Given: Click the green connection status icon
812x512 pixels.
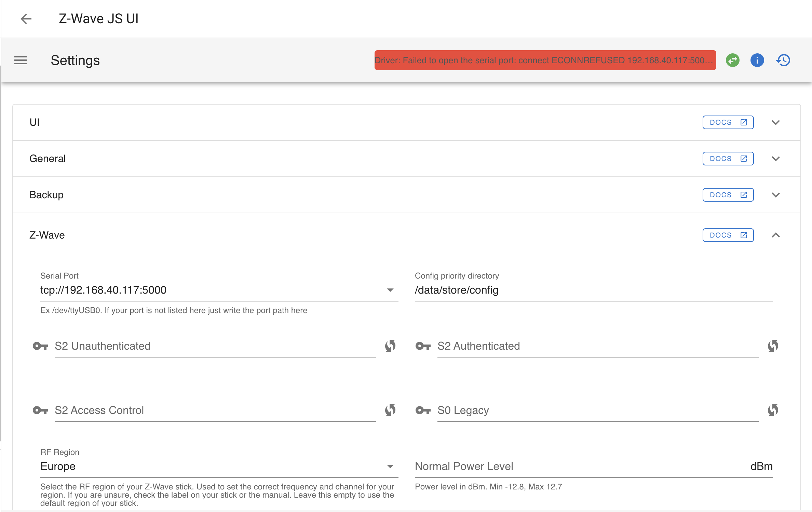Looking at the screenshot, I should (733, 60).
